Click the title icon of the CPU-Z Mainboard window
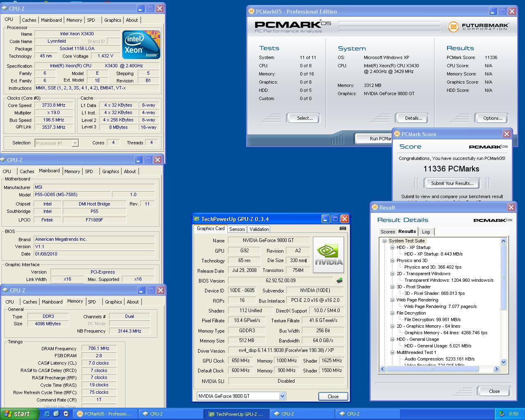 (x=3, y=160)
